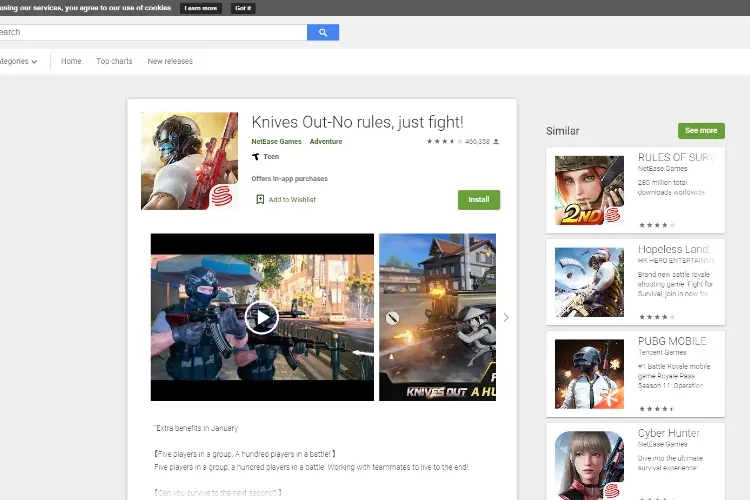
Task: Install the Knives Out game
Action: (479, 200)
